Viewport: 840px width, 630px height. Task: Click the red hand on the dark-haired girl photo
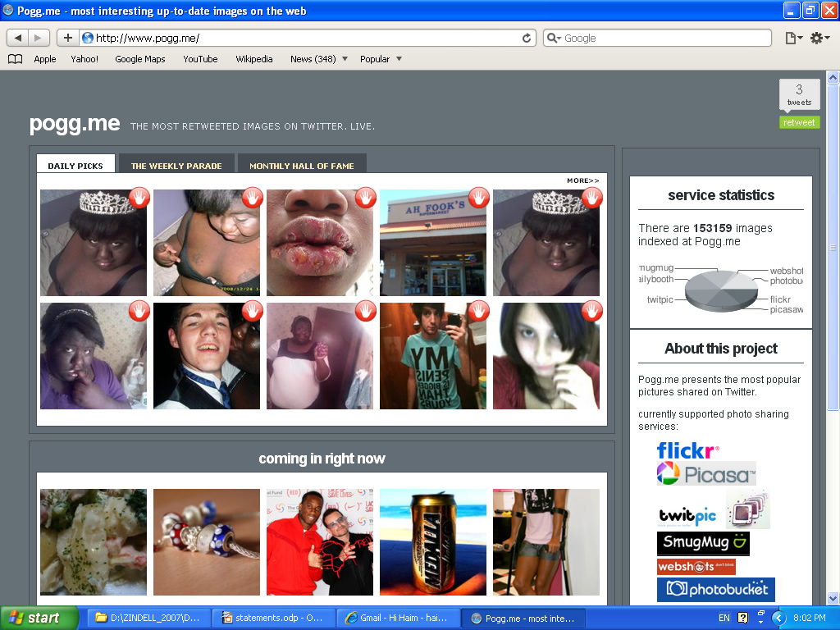coord(592,311)
